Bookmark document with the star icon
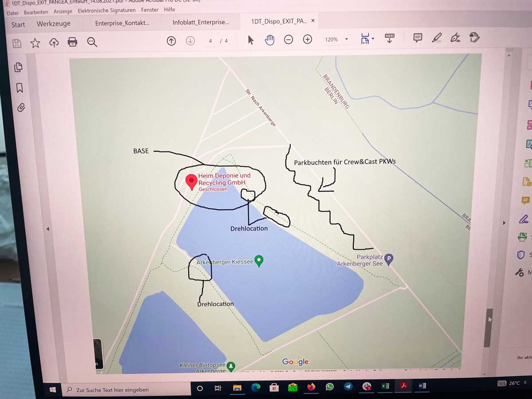 pos(35,43)
